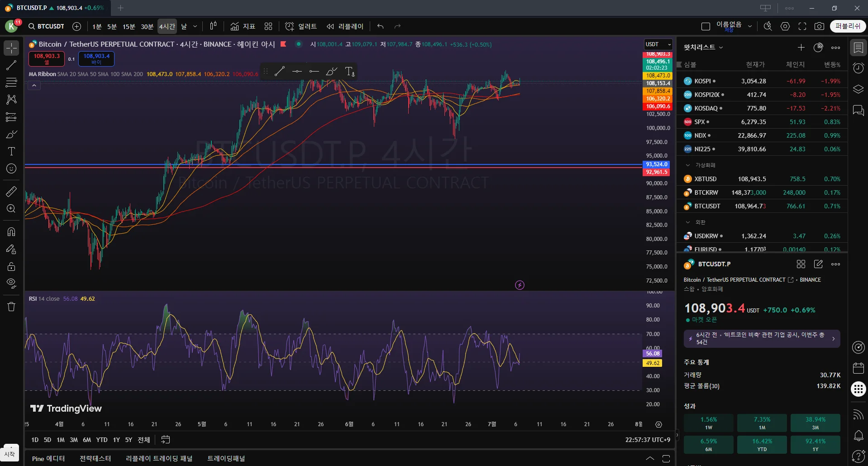Viewport: 868px width, 466px height.
Task: Select the text tool in left sidebar
Action: [11, 151]
